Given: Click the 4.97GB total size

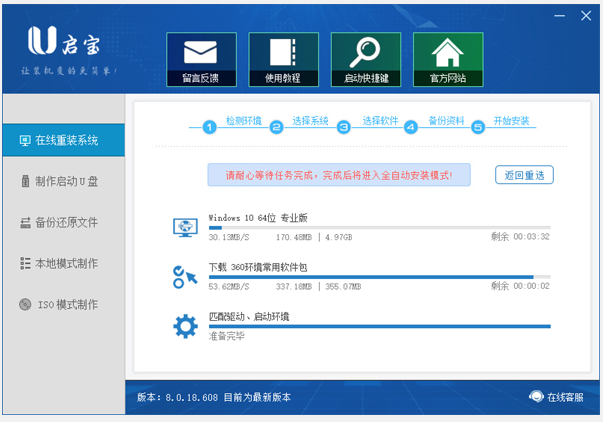Looking at the screenshot, I should click(x=339, y=237).
